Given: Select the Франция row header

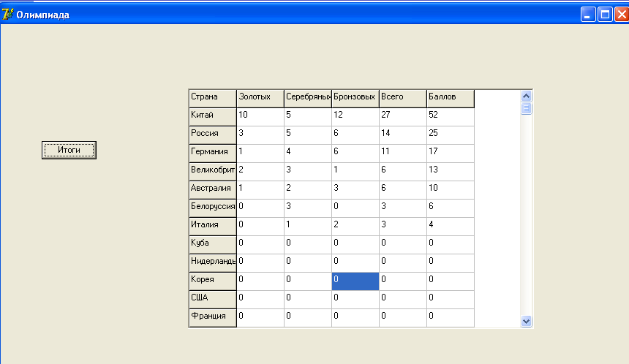Looking at the screenshot, I should tap(213, 318).
